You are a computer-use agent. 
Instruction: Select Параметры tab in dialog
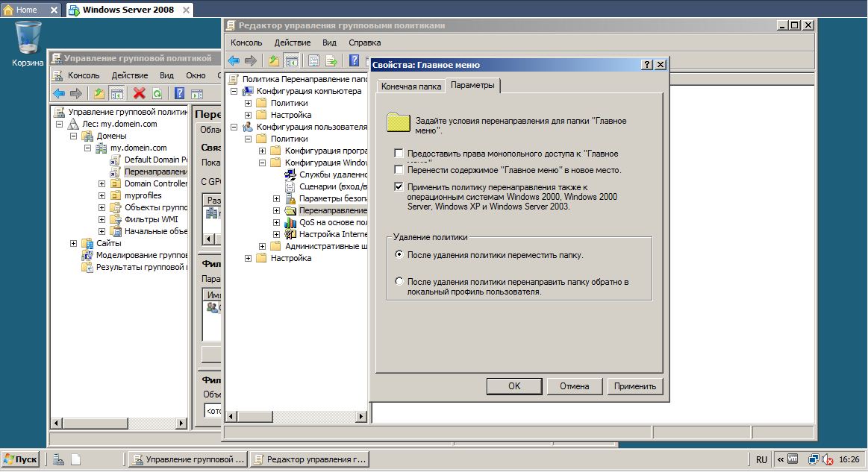tap(472, 85)
